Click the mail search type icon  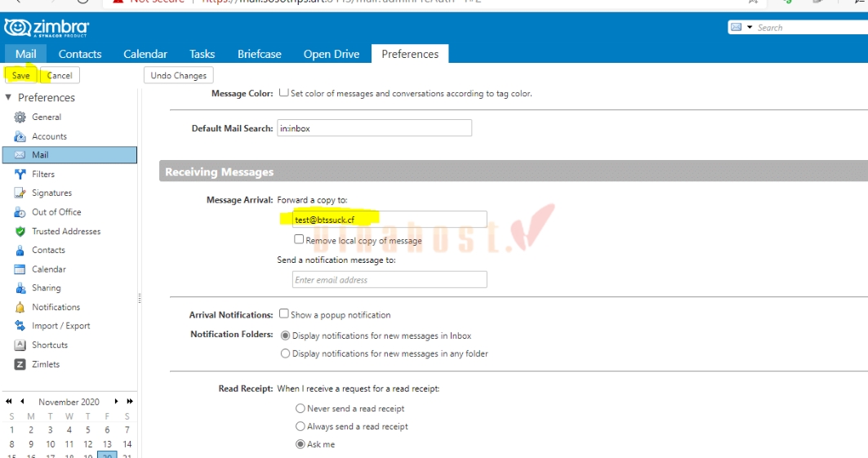(737, 27)
